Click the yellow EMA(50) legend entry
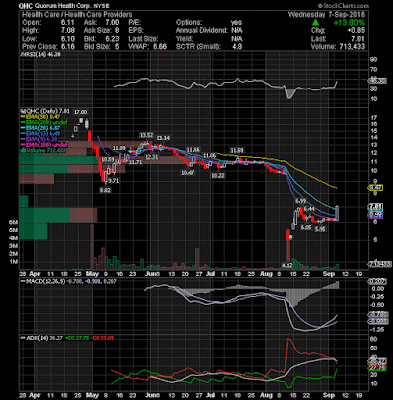Viewport: 393px width, 400px height. click(x=40, y=117)
